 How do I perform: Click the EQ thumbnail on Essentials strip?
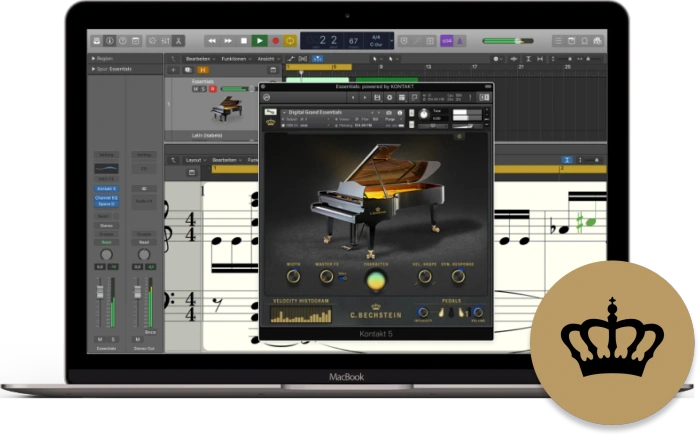(106, 168)
